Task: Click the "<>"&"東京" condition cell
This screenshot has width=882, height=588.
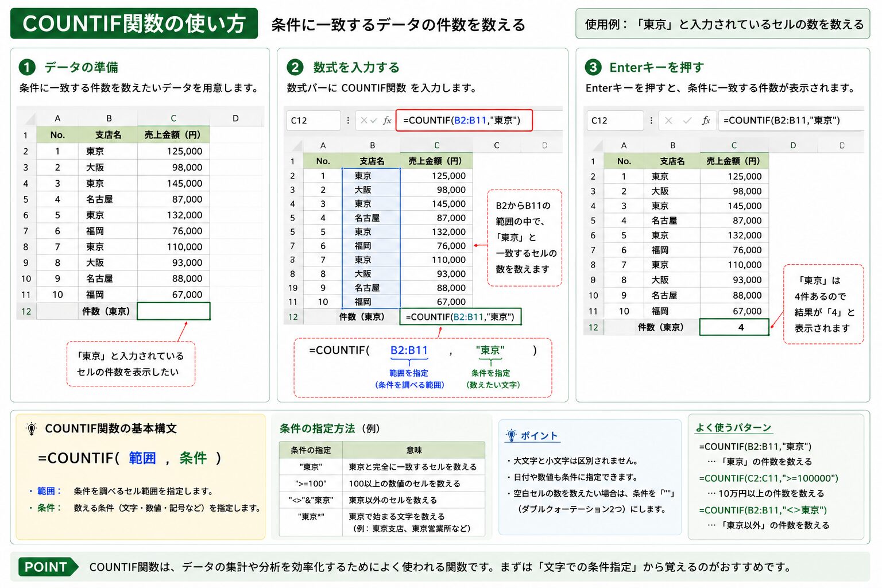Action: tap(311, 501)
